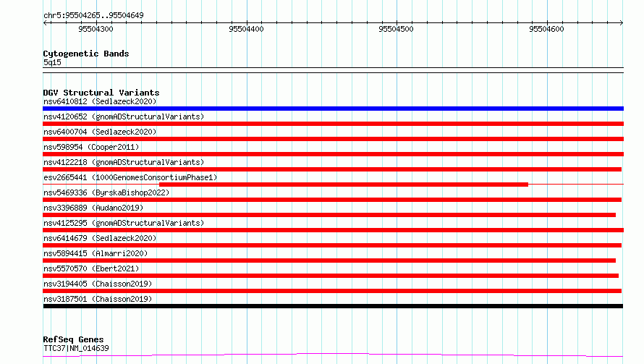The height and width of the screenshot is (364, 644).
Task: Click the red bar under nsv5570570
Action: tap(331, 276)
